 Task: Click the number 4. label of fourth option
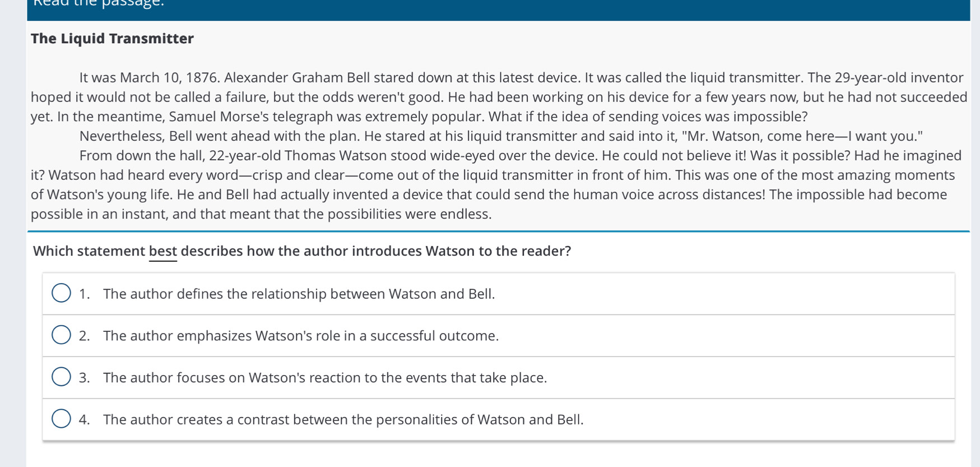pyautogui.click(x=85, y=420)
